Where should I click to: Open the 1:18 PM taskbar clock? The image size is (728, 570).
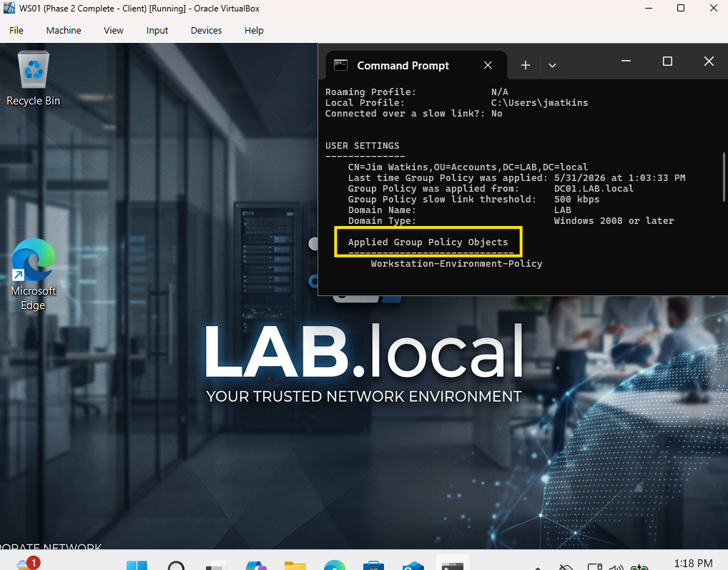[x=693, y=564]
